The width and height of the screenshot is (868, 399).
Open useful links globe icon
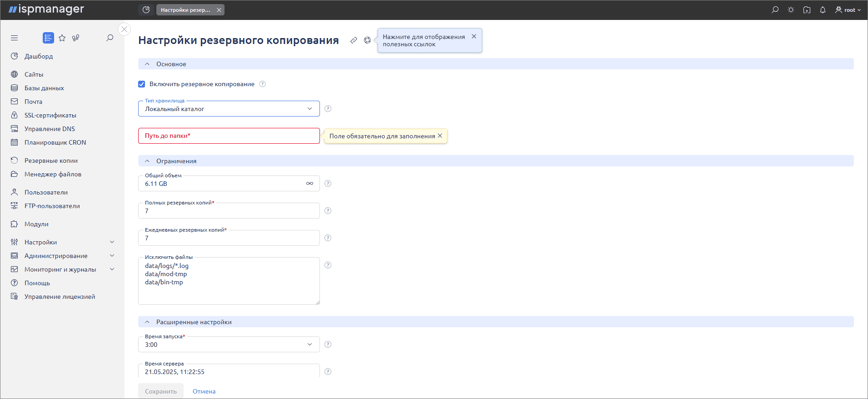click(368, 40)
